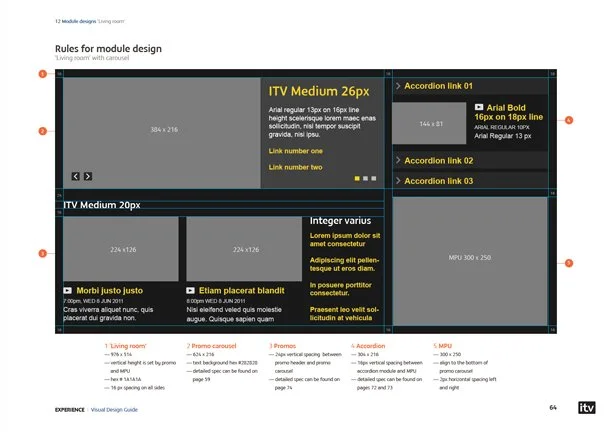
Task: Click the MPU 300 x 250 ad placeholder
Action: 470,261
